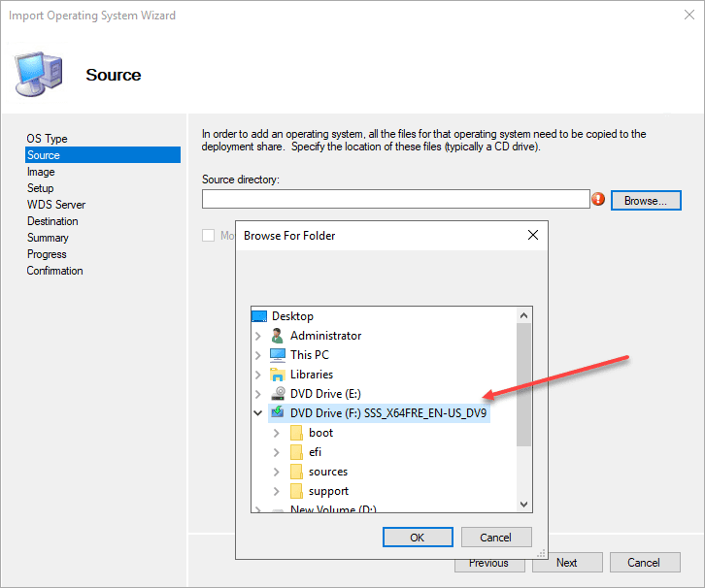This screenshot has width=705, height=588.
Task: Click the Browse... button
Action: point(646,200)
